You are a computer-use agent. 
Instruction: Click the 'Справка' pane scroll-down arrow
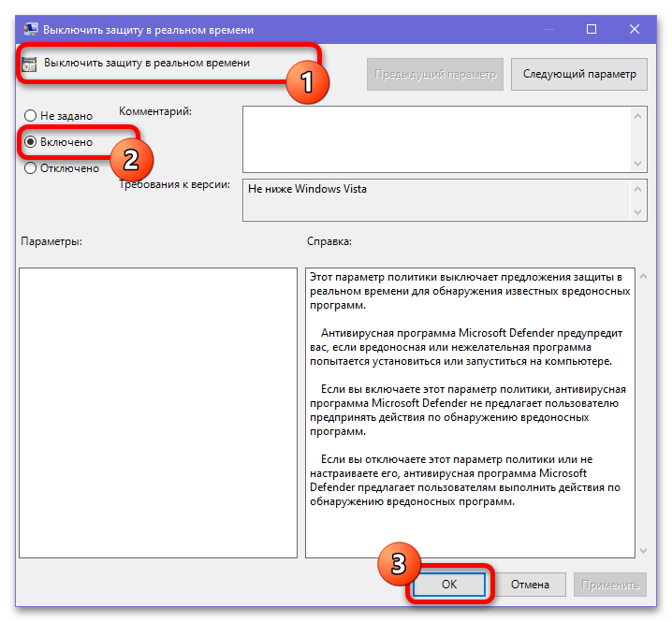click(x=643, y=551)
